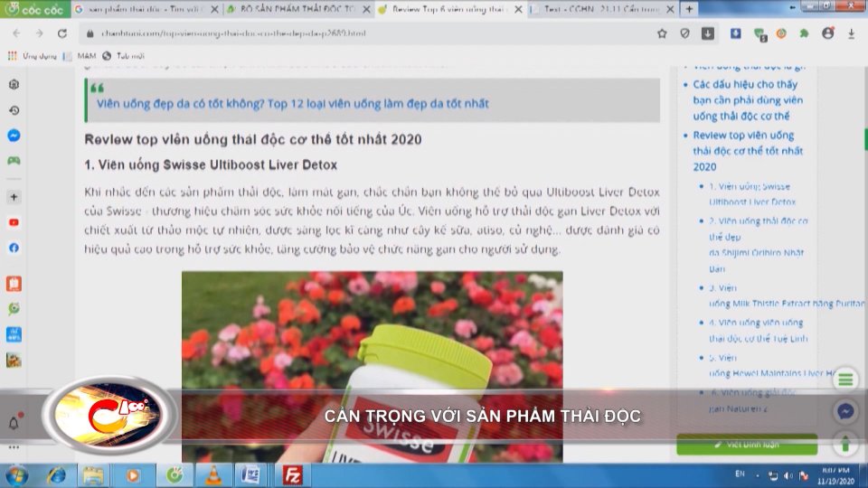Open YouTube from the browser sidebar
Viewport: 868px width, 488px height.
pyautogui.click(x=14, y=222)
